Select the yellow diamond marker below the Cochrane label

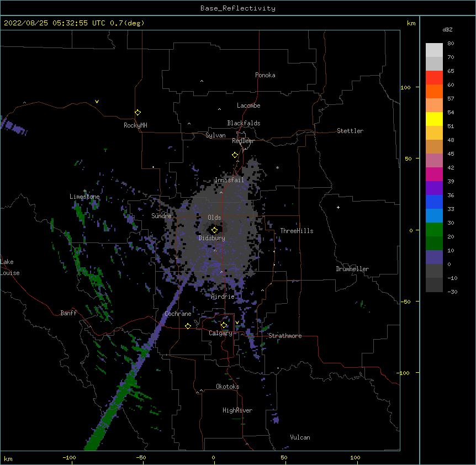tap(188, 326)
